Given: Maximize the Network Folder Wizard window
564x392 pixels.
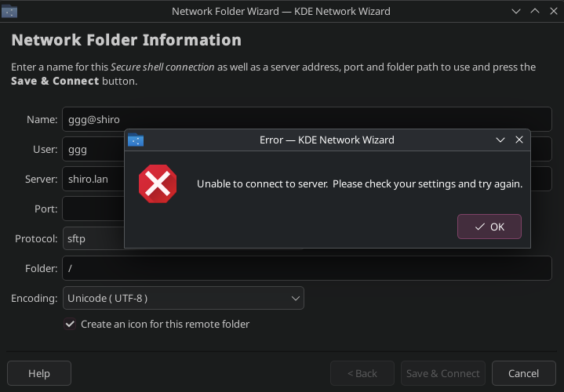Looking at the screenshot, I should [x=534, y=12].
